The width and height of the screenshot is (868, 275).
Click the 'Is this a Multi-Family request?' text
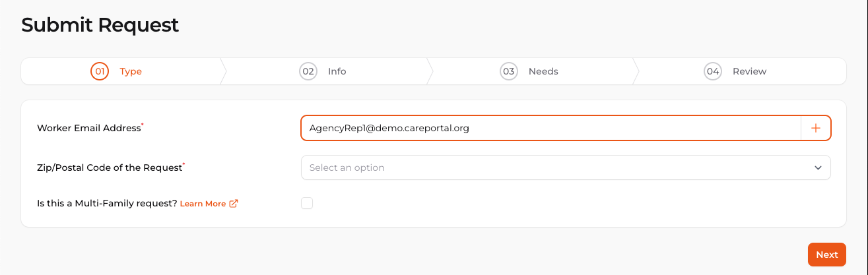pos(107,204)
